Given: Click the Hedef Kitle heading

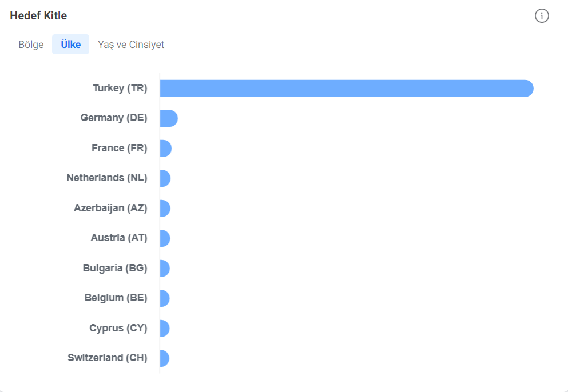Looking at the screenshot, I should tap(38, 15).
